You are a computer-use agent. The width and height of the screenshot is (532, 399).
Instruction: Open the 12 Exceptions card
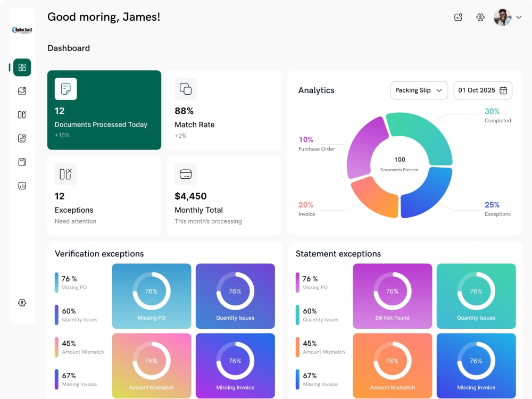pos(104,195)
